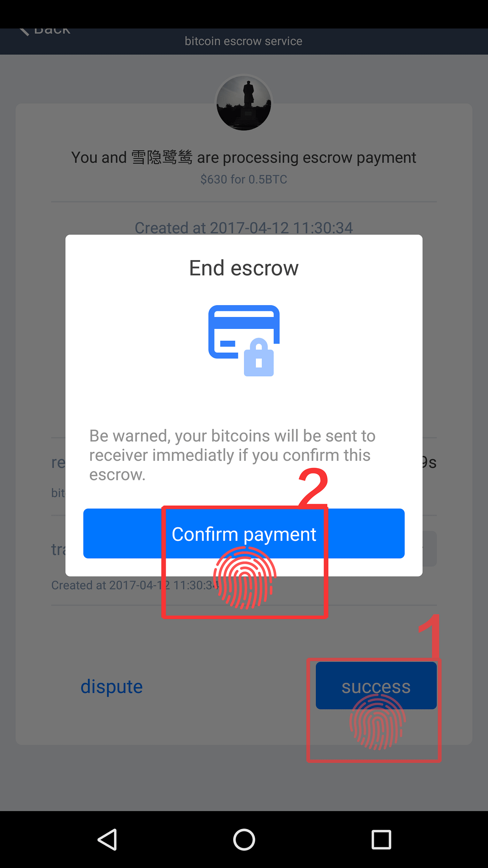Tap the bitcoin escrow service title

(243, 41)
